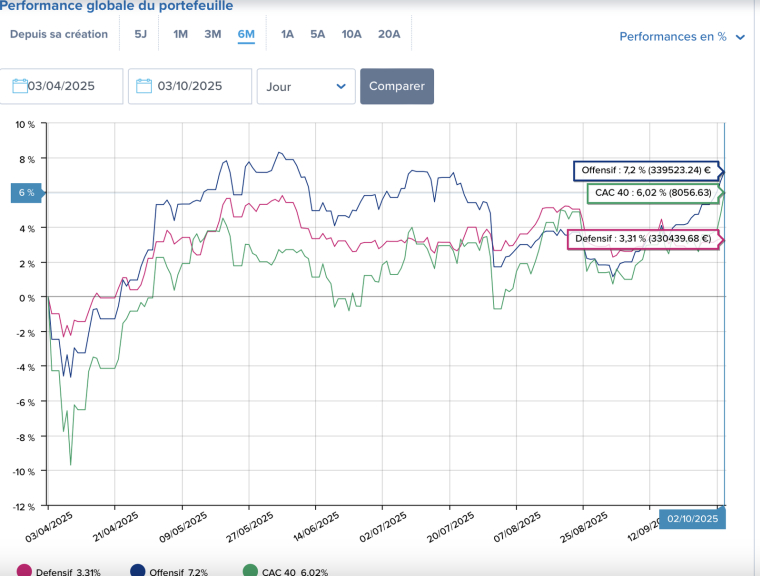This screenshot has height=576, width=760.
Task: Open the Performances en % dropdown
Action: (x=682, y=36)
